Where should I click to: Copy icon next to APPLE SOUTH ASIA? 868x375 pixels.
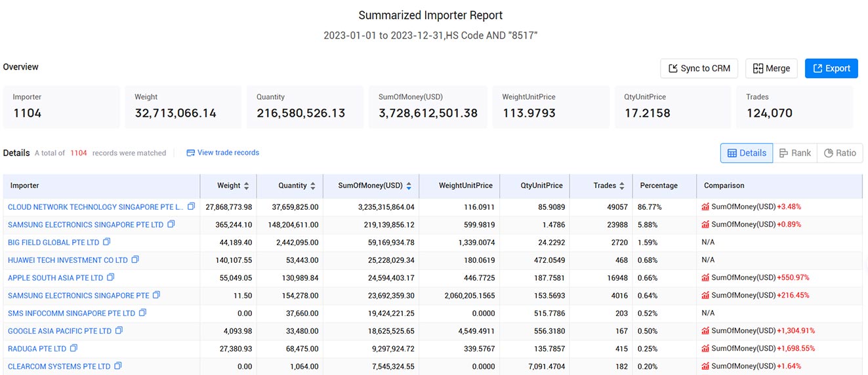pyautogui.click(x=111, y=277)
